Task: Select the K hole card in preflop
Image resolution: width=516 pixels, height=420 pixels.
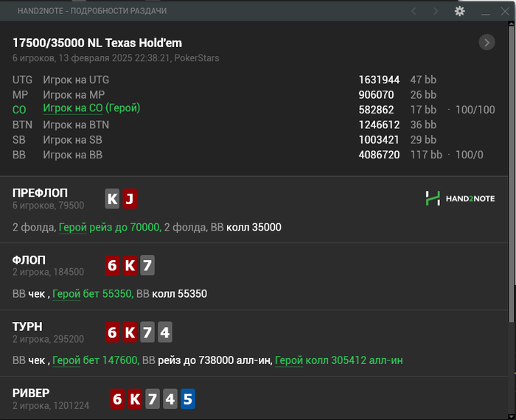Action: (x=112, y=199)
